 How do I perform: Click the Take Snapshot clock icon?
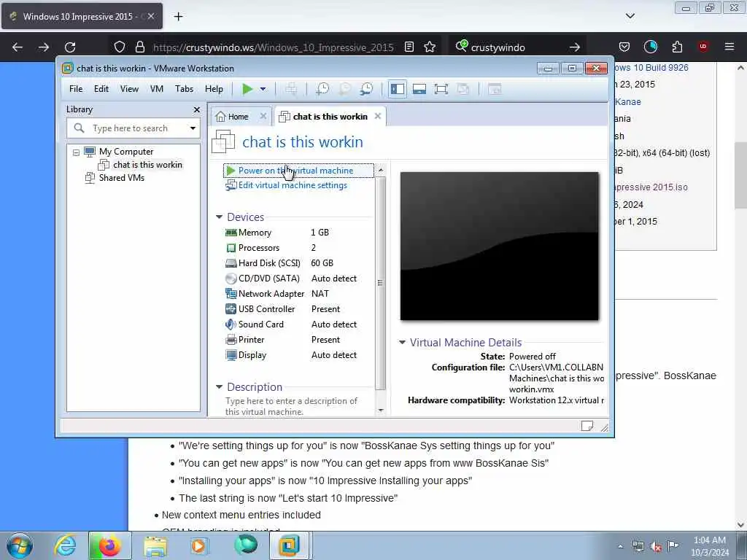pyautogui.click(x=322, y=89)
